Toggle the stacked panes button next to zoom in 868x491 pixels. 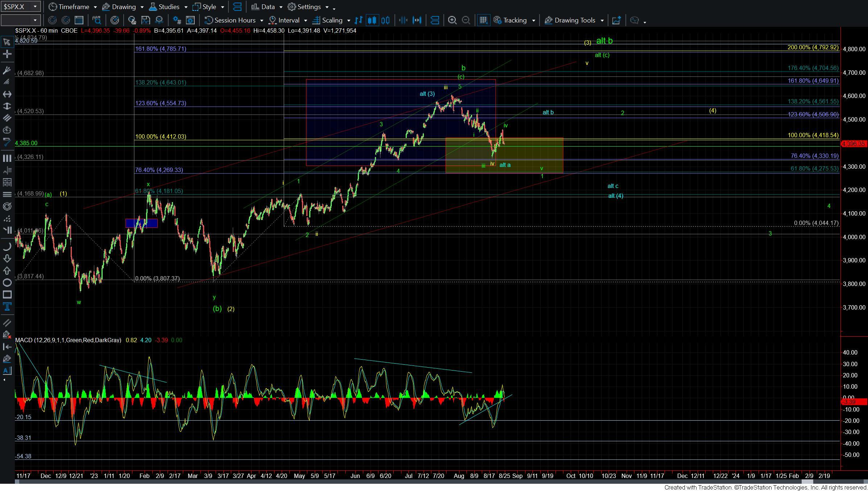tap(435, 20)
